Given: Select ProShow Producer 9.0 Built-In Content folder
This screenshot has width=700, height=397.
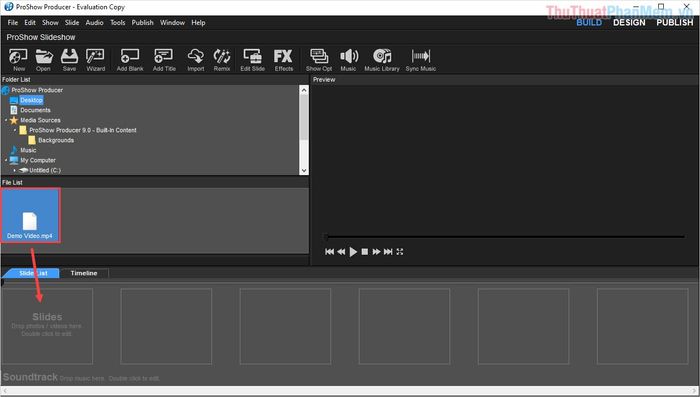Looking at the screenshot, I should tap(83, 130).
